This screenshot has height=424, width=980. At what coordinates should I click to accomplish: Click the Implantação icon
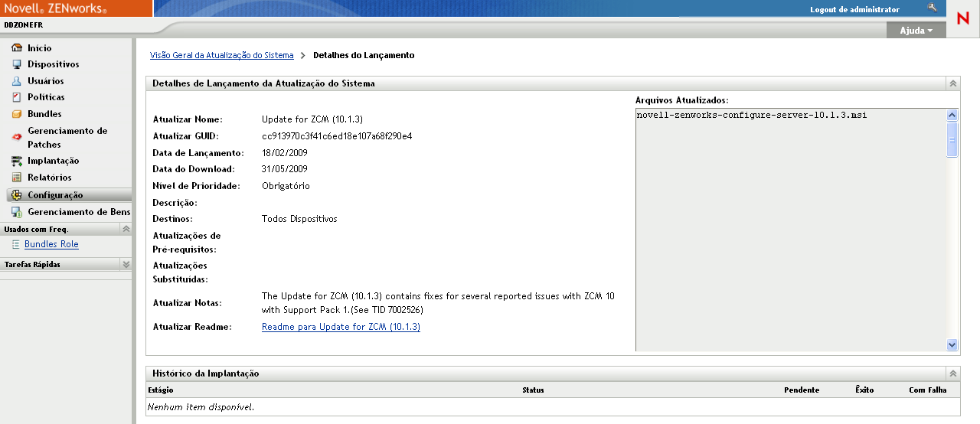17,161
